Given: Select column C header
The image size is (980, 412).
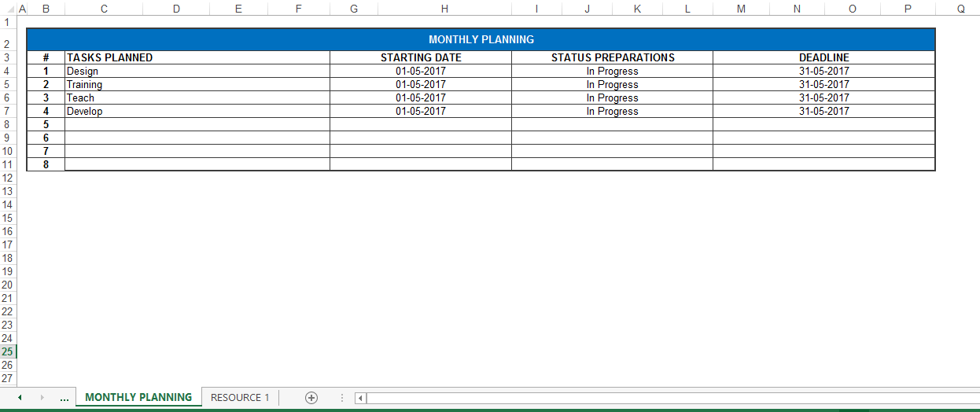Looking at the screenshot, I should 104,9.
